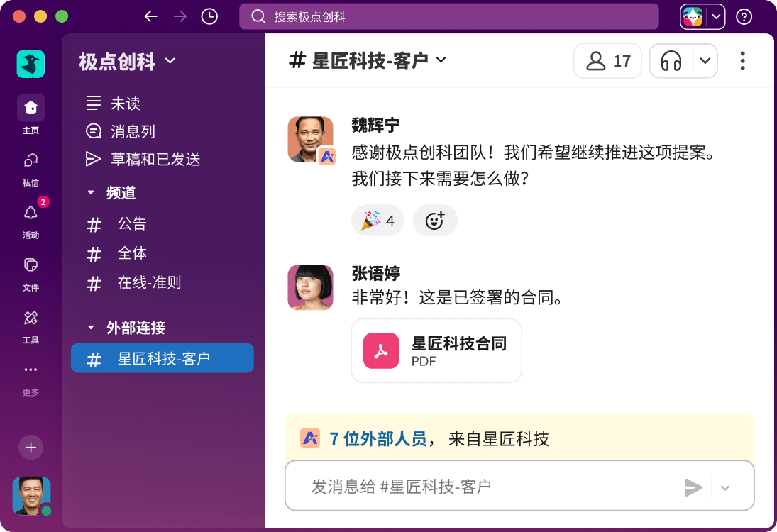The width and height of the screenshot is (777, 532).
Task: Open channel member list showing 17
Action: tap(607, 61)
